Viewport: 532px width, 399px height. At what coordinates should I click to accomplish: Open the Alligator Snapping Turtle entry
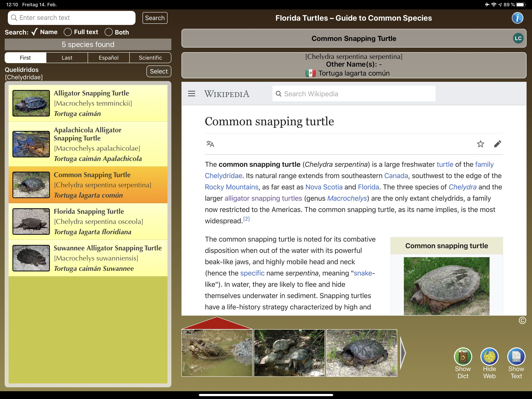(x=88, y=103)
